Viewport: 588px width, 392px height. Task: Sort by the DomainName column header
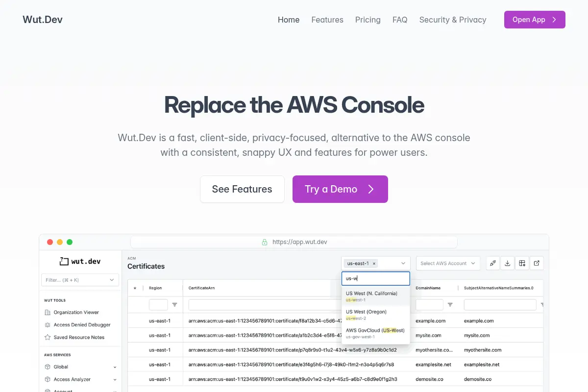tap(429, 288)
